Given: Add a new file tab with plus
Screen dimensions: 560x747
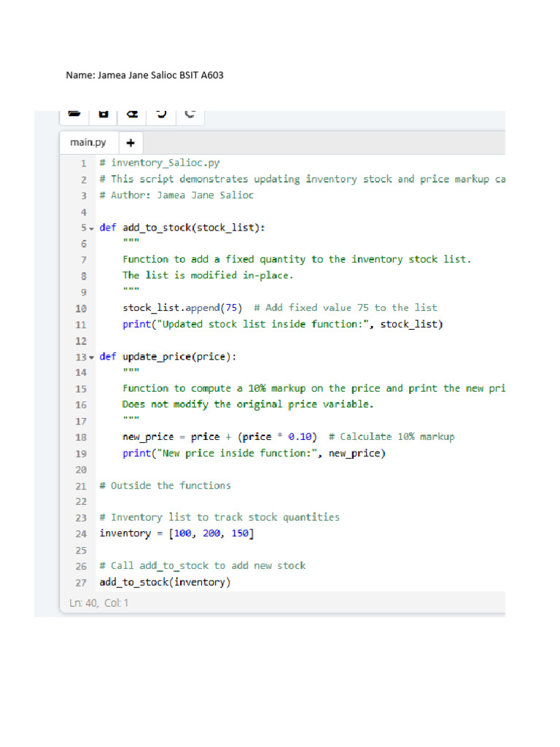Looking at the screenshot, I should [x=131, y=142].
